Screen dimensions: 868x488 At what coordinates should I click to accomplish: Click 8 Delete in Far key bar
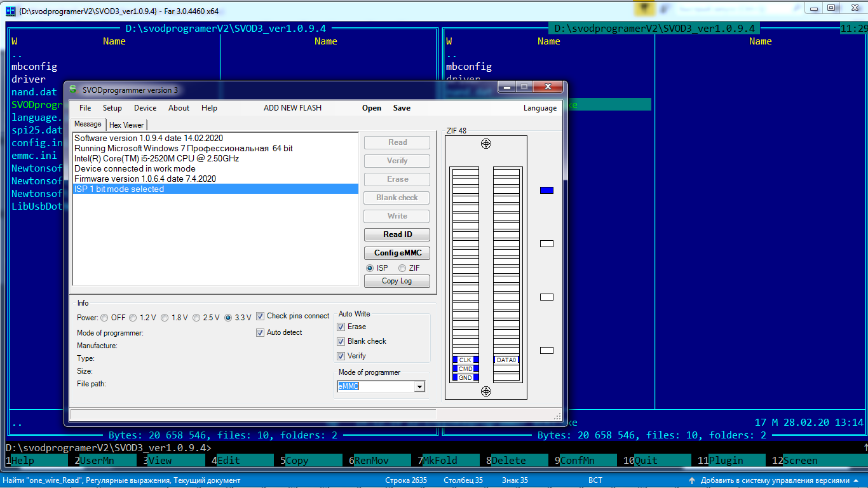[517, 461]
